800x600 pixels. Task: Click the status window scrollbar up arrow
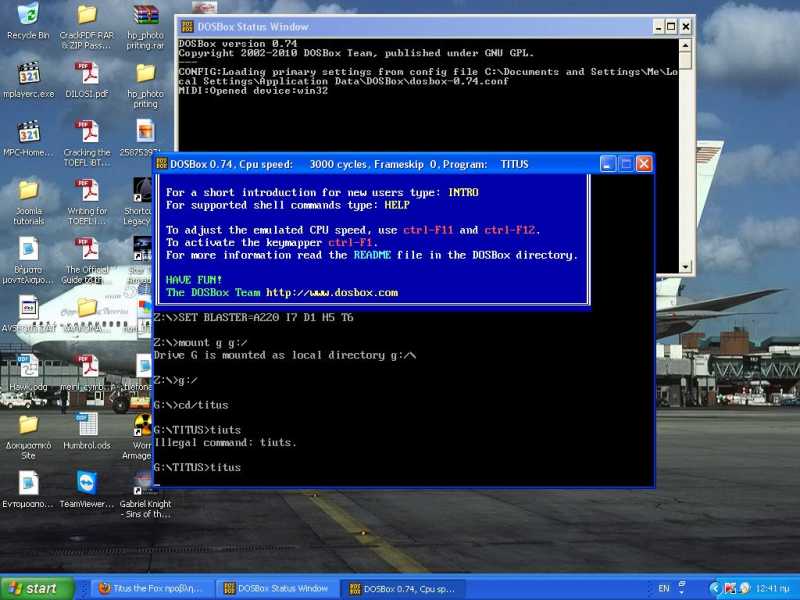686,46
